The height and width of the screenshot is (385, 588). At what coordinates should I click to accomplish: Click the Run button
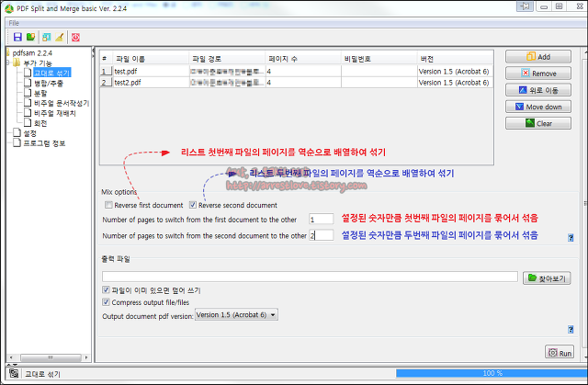coord(560,353)
